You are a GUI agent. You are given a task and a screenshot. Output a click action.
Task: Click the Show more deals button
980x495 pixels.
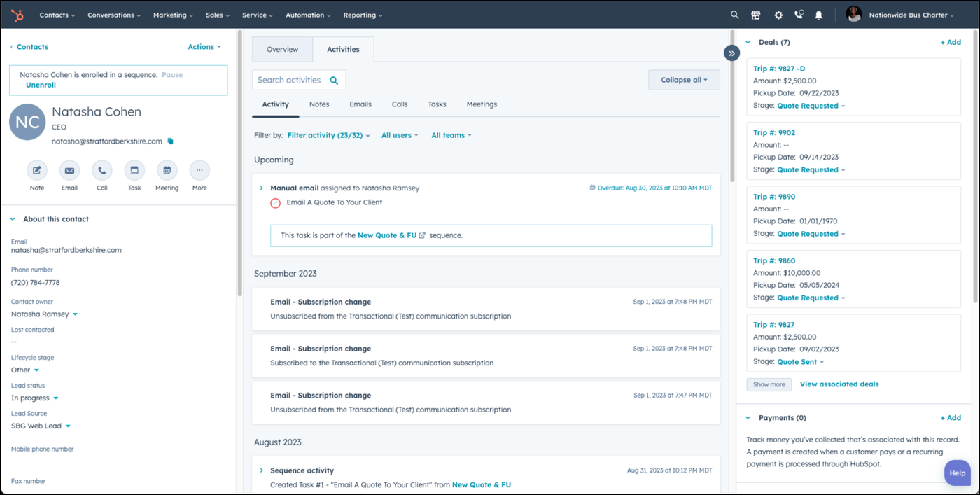tap(769, 384)
